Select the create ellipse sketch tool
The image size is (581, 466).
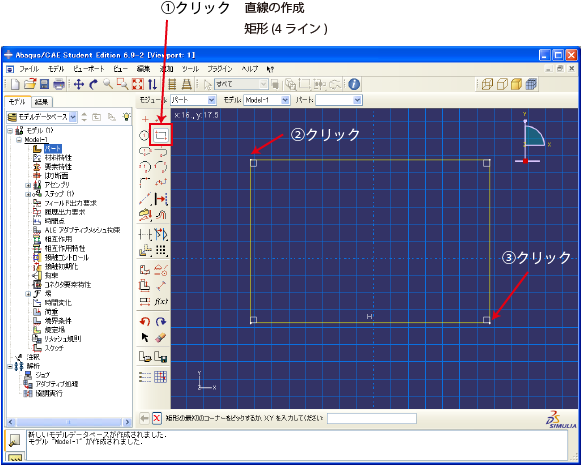click(145, 151)
